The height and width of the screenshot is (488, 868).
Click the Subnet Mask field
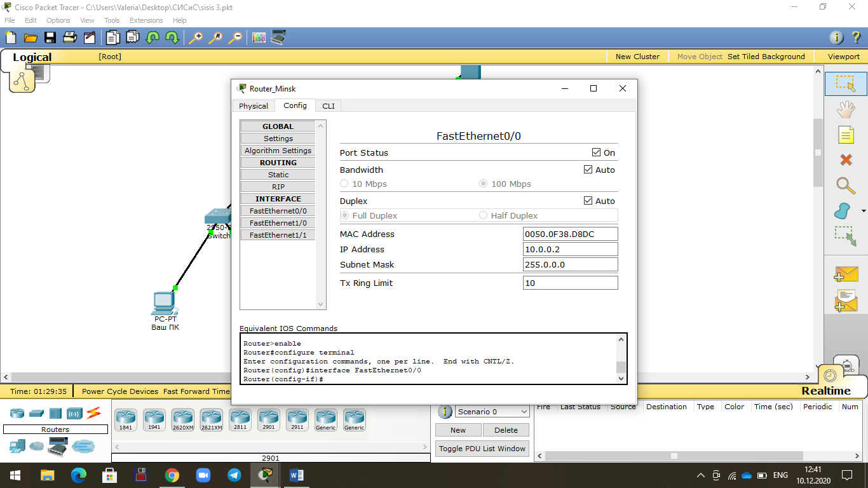pos(570,264)
